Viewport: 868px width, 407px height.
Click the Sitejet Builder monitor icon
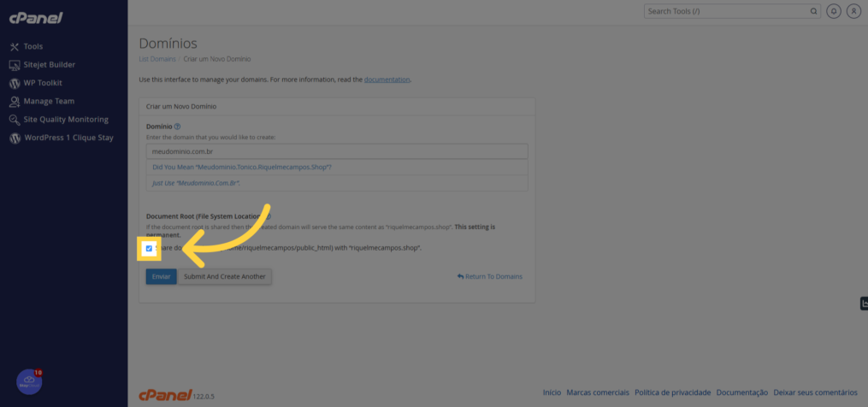[x=15, y=65]
